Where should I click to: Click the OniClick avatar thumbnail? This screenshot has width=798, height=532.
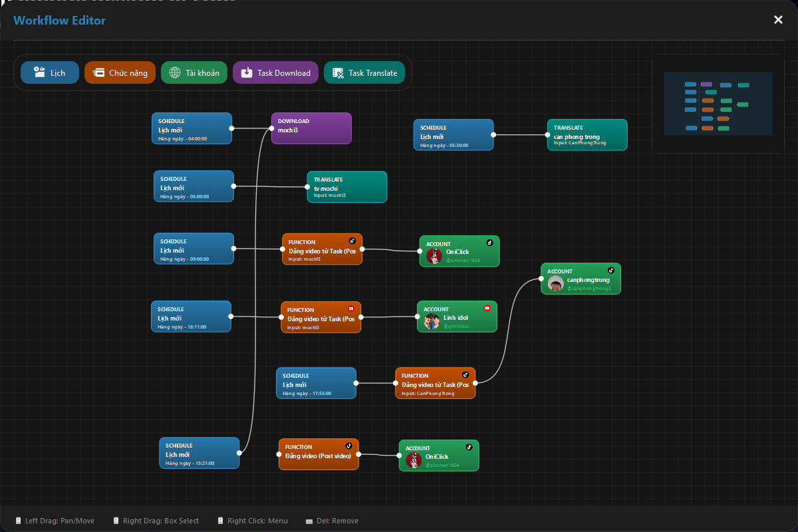(x=434, y=255)
